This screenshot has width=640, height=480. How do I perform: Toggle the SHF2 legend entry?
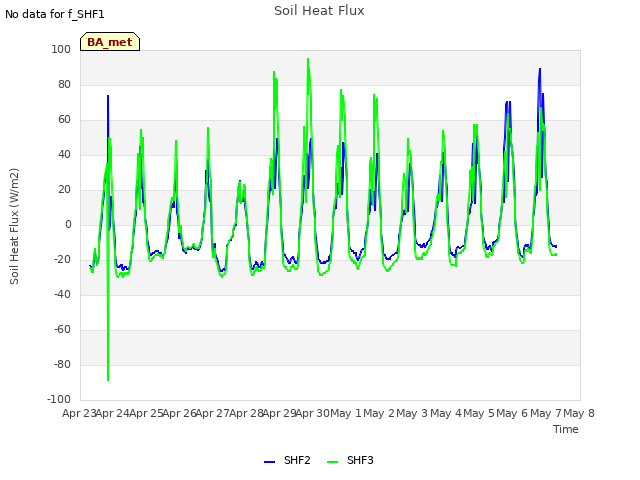(x=287, y=460)
